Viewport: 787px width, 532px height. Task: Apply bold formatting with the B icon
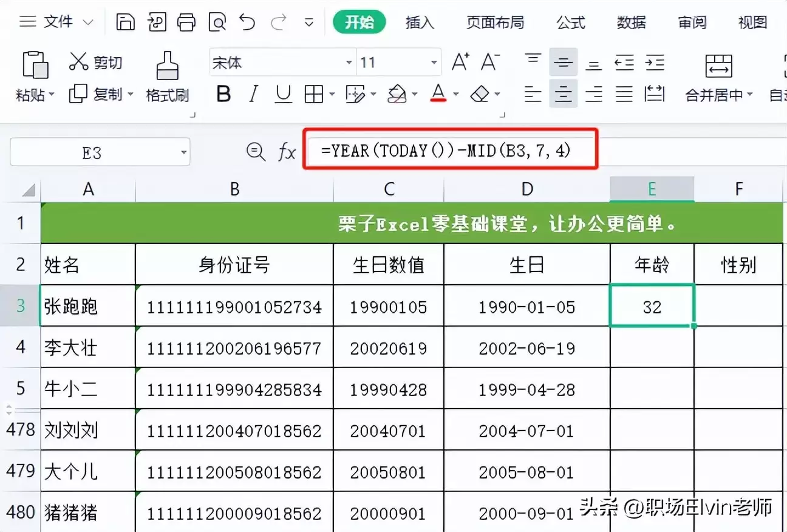click(x=224, y=94)
